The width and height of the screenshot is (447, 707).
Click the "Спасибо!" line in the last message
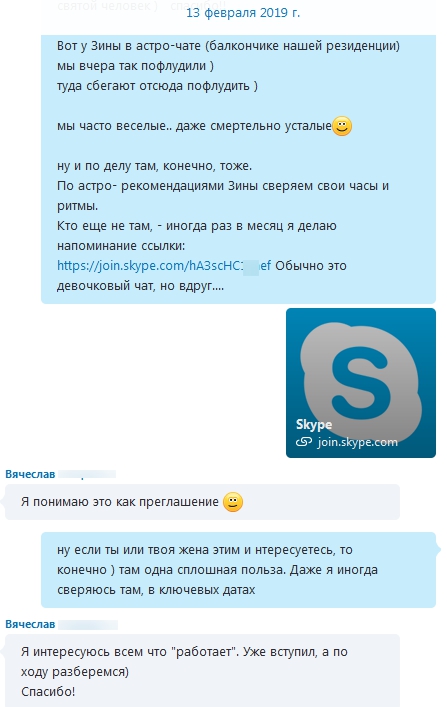click(x=48, y=691)
